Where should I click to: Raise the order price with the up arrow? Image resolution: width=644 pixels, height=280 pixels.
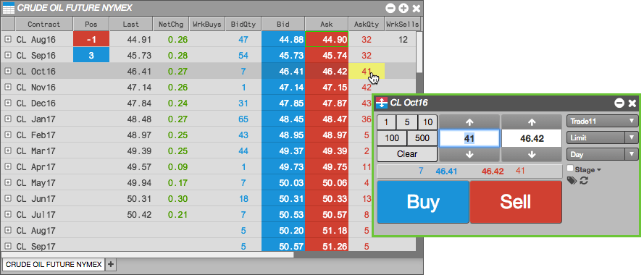click(532, 122)
